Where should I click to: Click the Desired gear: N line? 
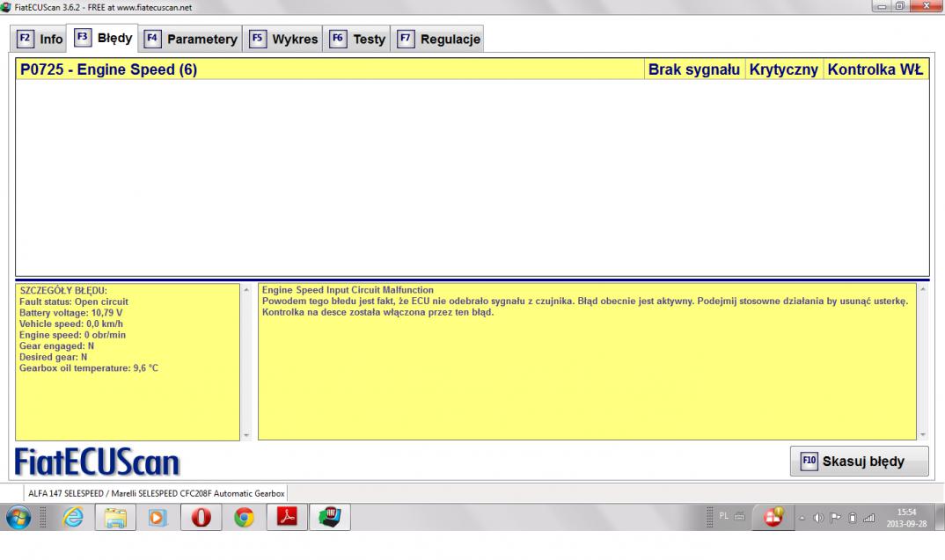tap(53, 357)
